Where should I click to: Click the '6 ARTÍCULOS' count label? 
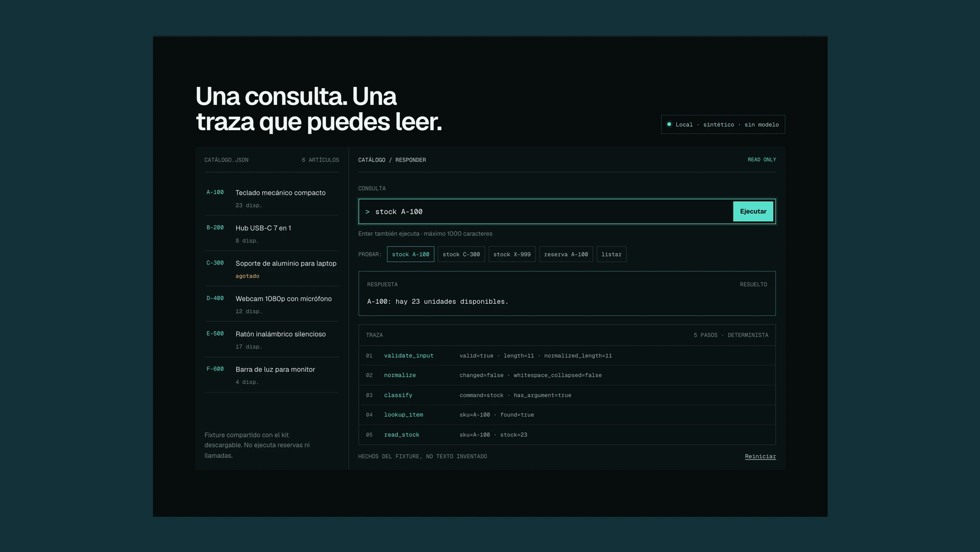(321, 160)
